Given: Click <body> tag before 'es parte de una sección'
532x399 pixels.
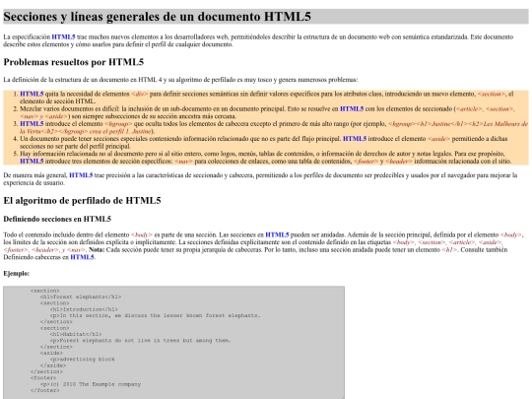Looking at the screenshot, I should pos(142,234).
